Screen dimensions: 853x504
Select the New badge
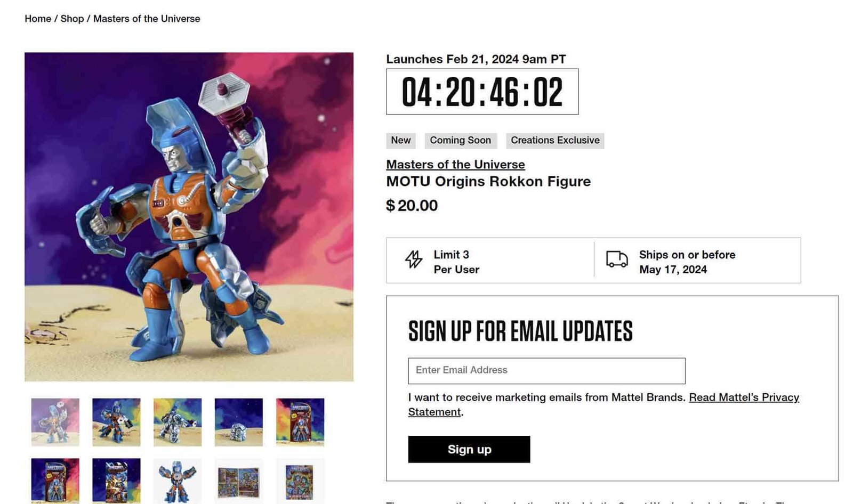click(400, 140)
